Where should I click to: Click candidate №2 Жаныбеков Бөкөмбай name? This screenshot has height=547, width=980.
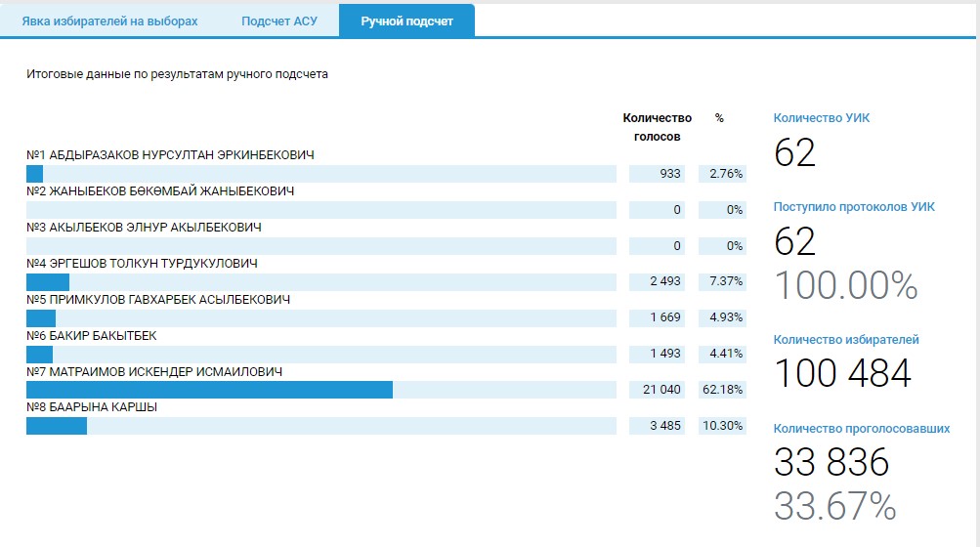(x=160, y=191)
